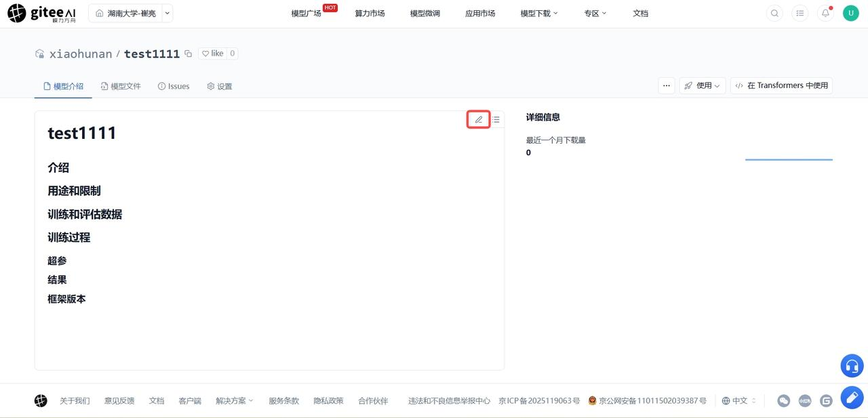Click the blue download trend line chart
This screenshot has height=418, width=868.
pyautogui.click(x=789, y=160)
